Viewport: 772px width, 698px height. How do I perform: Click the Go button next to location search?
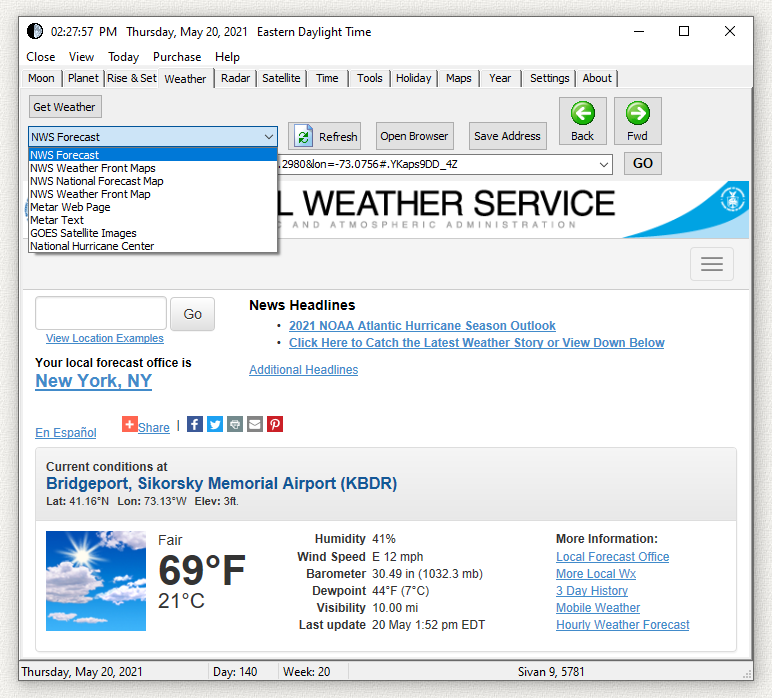[193, 314]
